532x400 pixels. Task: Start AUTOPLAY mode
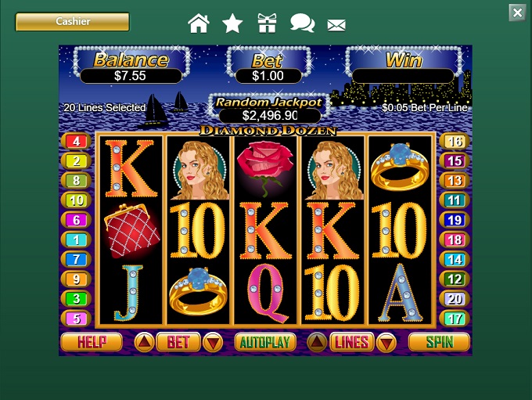point(265,341)
